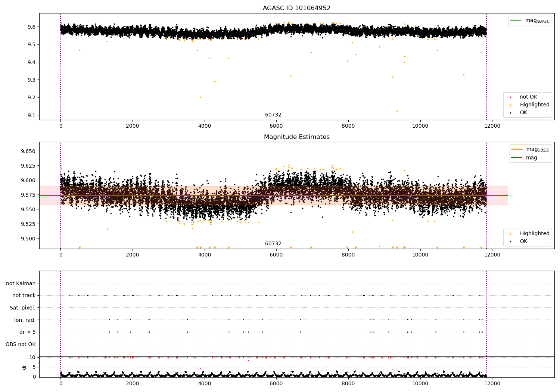The height and width of the screenshot is (392, 560).
Task: Click the '5' tick on the dr axis
Action: [34, 367]
